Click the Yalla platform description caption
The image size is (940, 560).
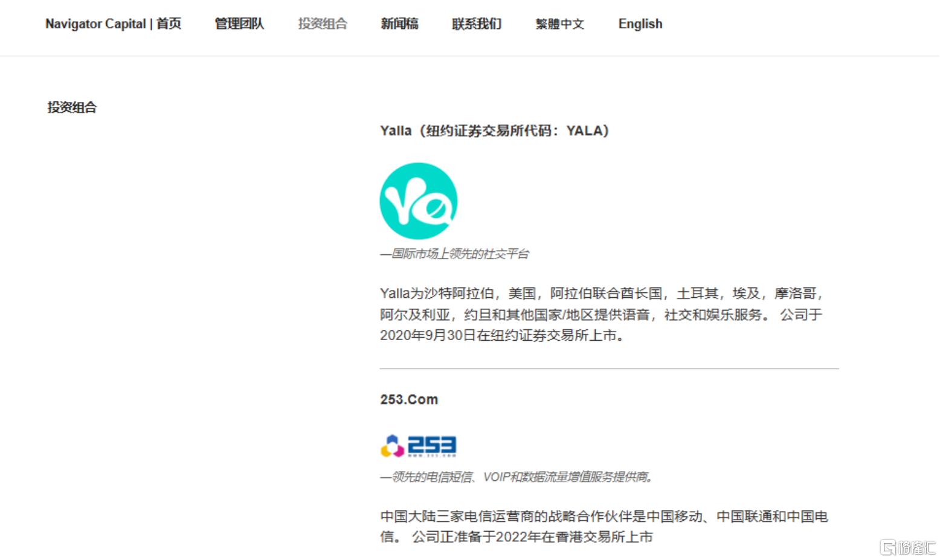pyautogui.click(x=454, y=254)
